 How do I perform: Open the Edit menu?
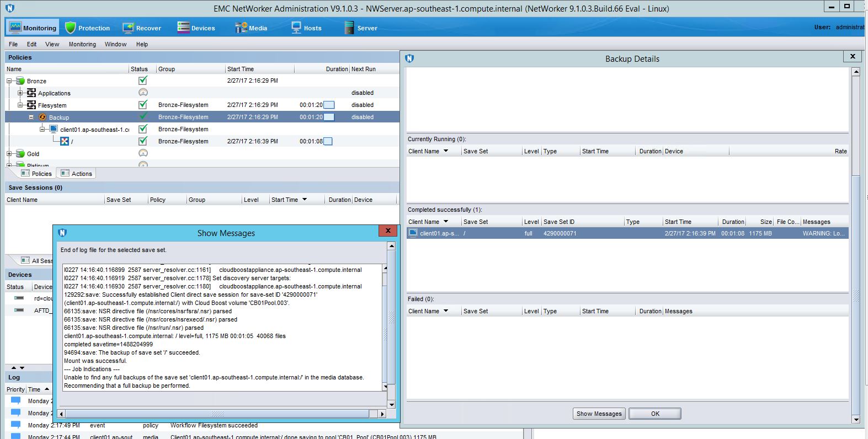[x=31, y=44]
